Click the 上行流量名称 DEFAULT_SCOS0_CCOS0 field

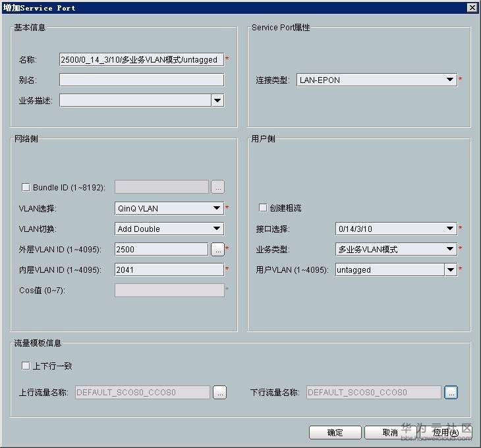[142, 392]
